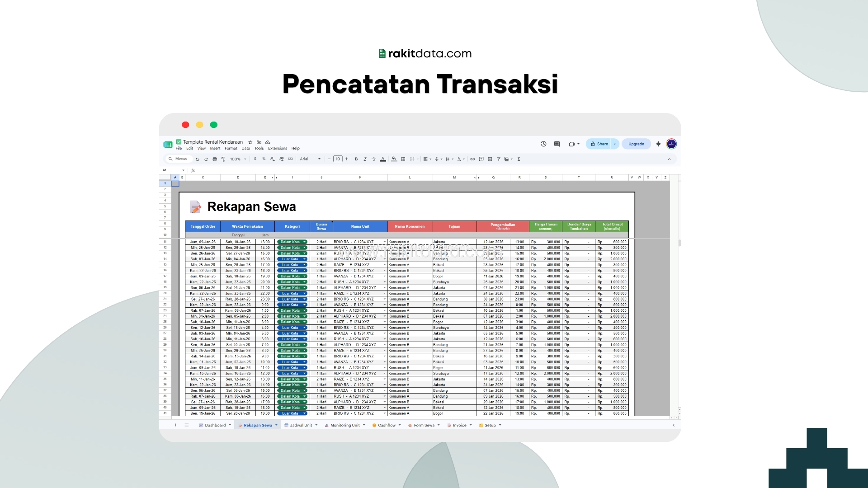Open the cell borders tool
The height and width of the screenshot is (488, 868).
click(403, 159)
